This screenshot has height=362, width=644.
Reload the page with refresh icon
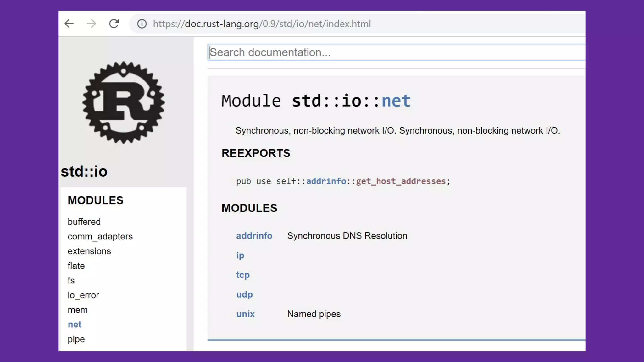point(114,24)
